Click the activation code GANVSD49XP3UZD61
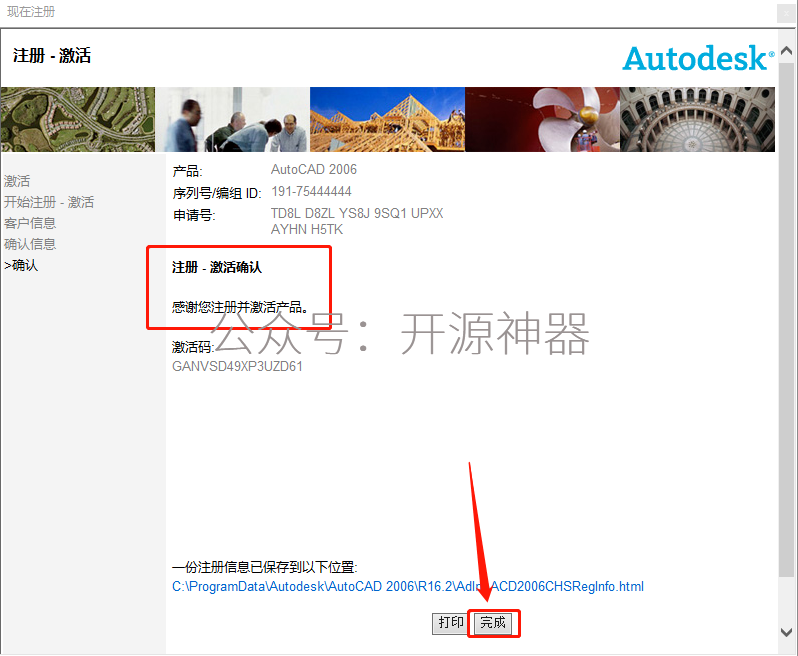 (237, 366)
